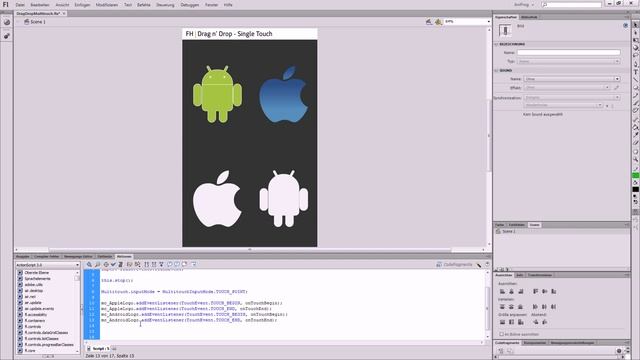Expand Sprachelemente in the Actions toolbox
The width and height of the screenshot is (640, 360).
point(20,278)
